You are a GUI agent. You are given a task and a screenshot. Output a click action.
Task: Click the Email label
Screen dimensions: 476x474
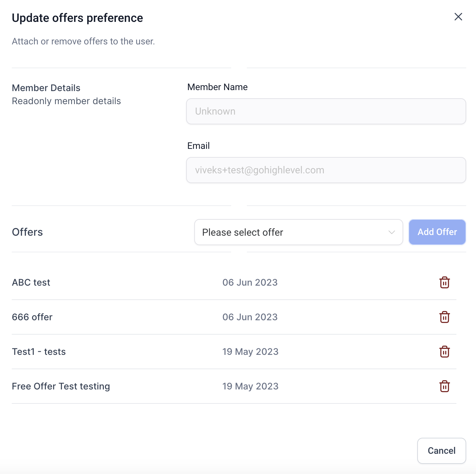point(198,146)
